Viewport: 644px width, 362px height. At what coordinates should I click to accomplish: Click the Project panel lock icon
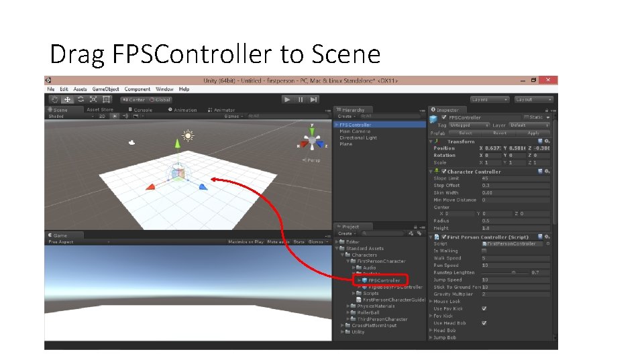[x=415, y=227]
